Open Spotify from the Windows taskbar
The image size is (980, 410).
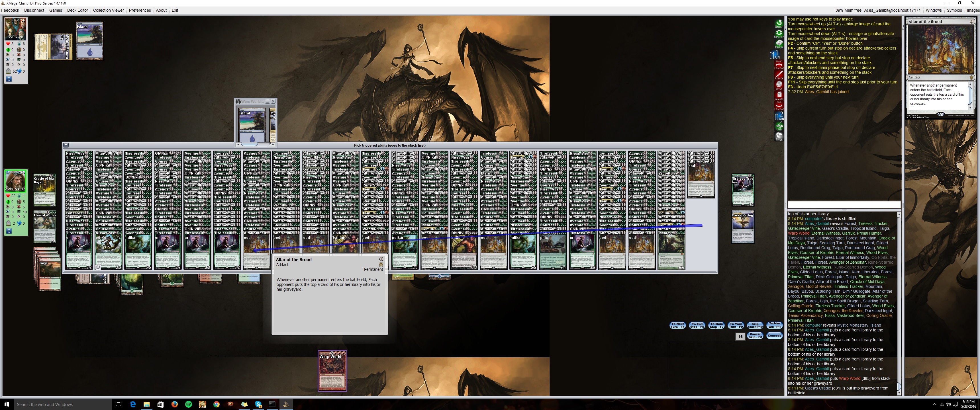[x=188, y=404]
